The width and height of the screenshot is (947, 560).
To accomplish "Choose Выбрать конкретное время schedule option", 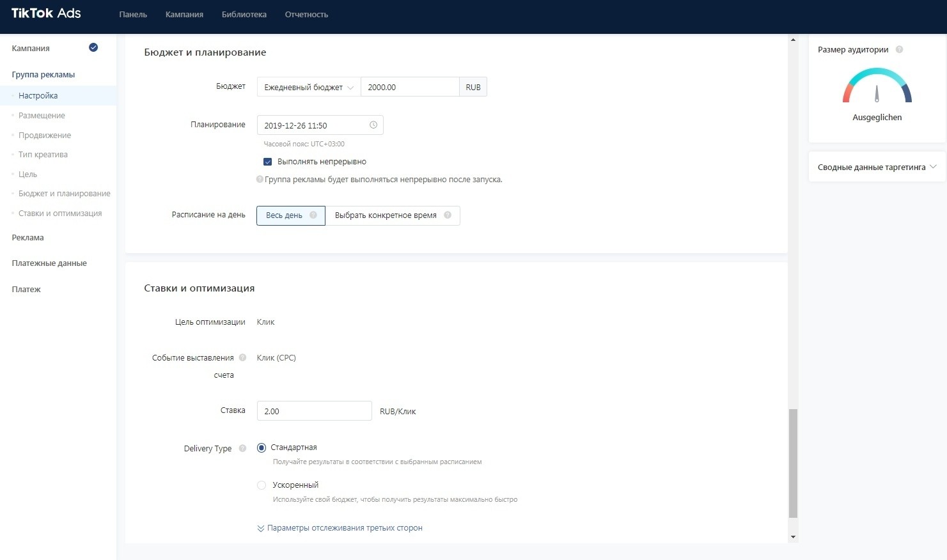I will (393, 215).
